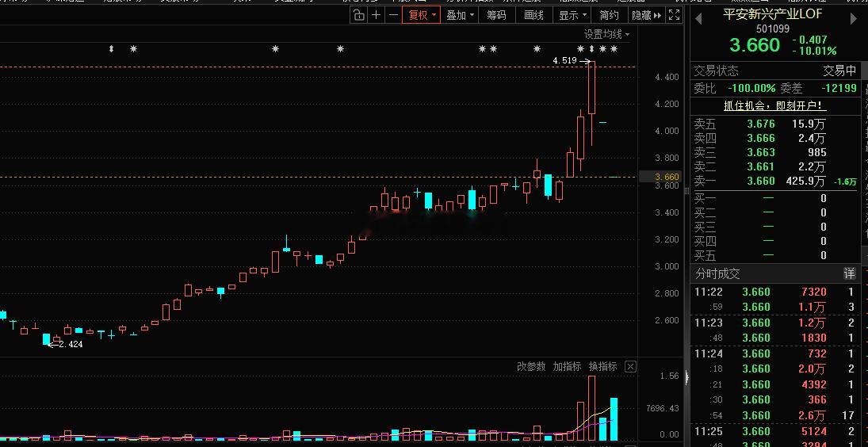The image size is (868, 447).
Task: Zoom out chart with minus icon
Action: click(393, 15)
